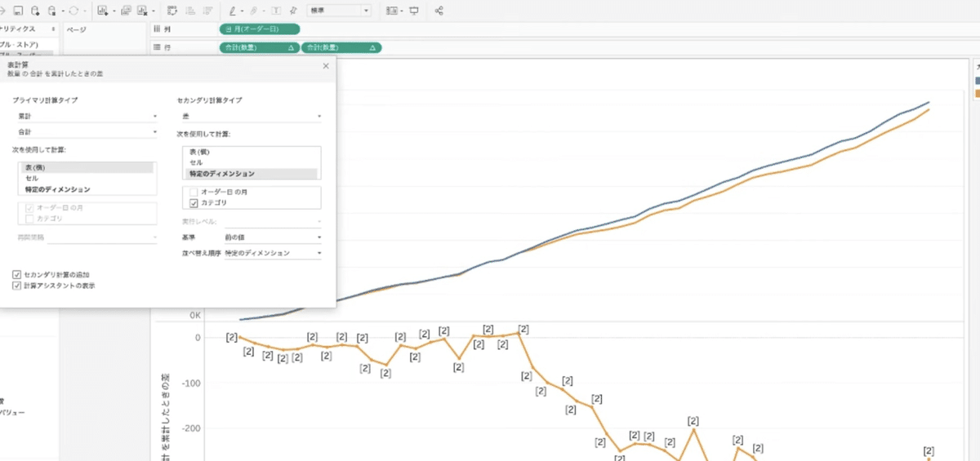
Task: Click the second 合計(数量) pill on Rows
Action: 341,47
